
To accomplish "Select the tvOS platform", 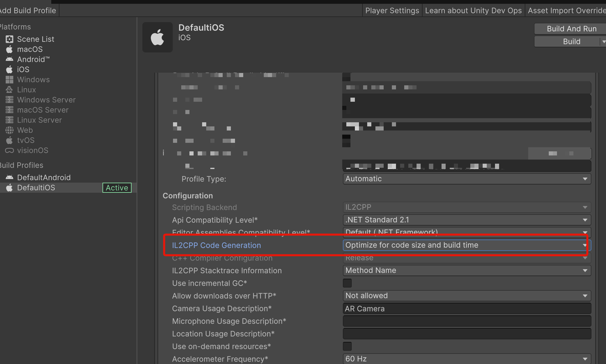I will (x=26, y=140).
